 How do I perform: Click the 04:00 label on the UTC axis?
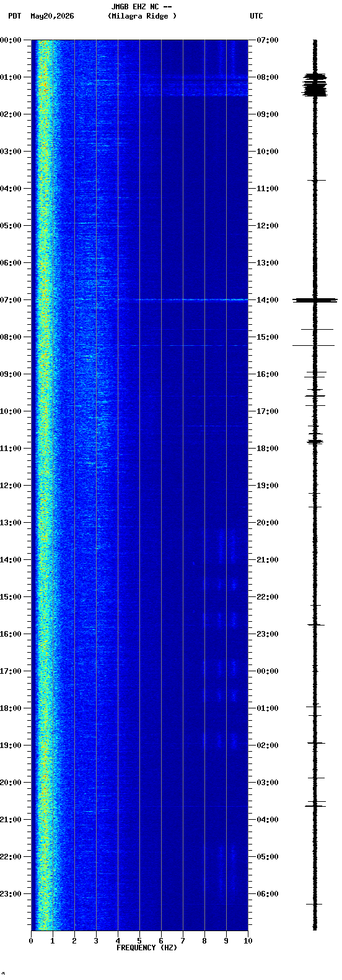tap(268, 820)
